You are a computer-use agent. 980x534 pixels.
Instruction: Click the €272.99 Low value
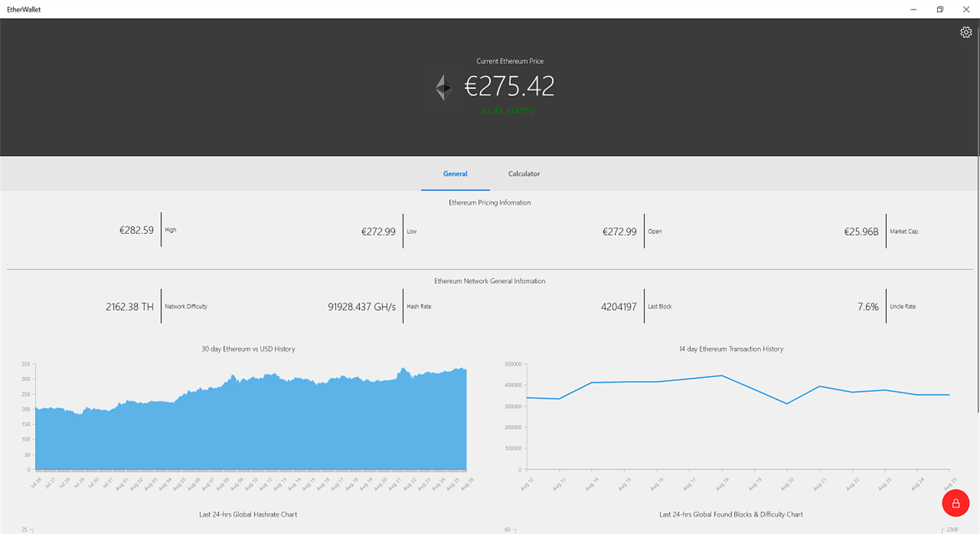[x=378, y=232]
